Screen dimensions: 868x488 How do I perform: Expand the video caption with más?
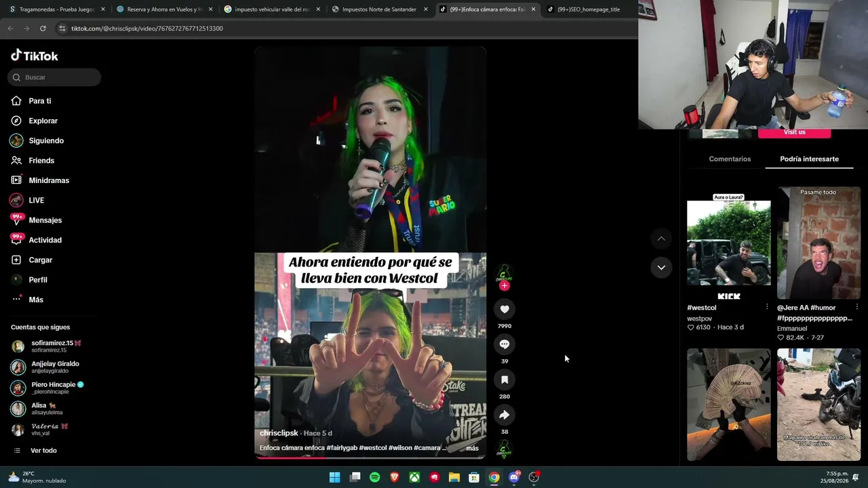(473, 448)
